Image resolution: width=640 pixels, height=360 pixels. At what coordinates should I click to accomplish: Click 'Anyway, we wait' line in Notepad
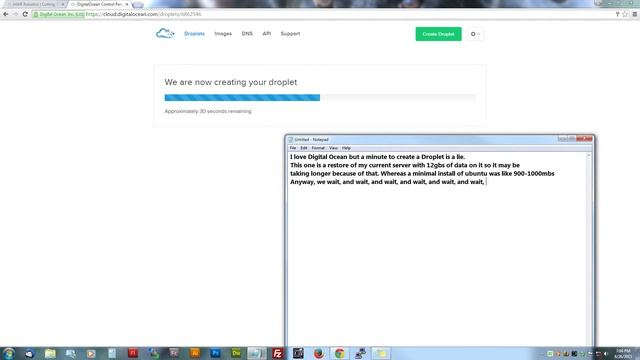[387, 182]
